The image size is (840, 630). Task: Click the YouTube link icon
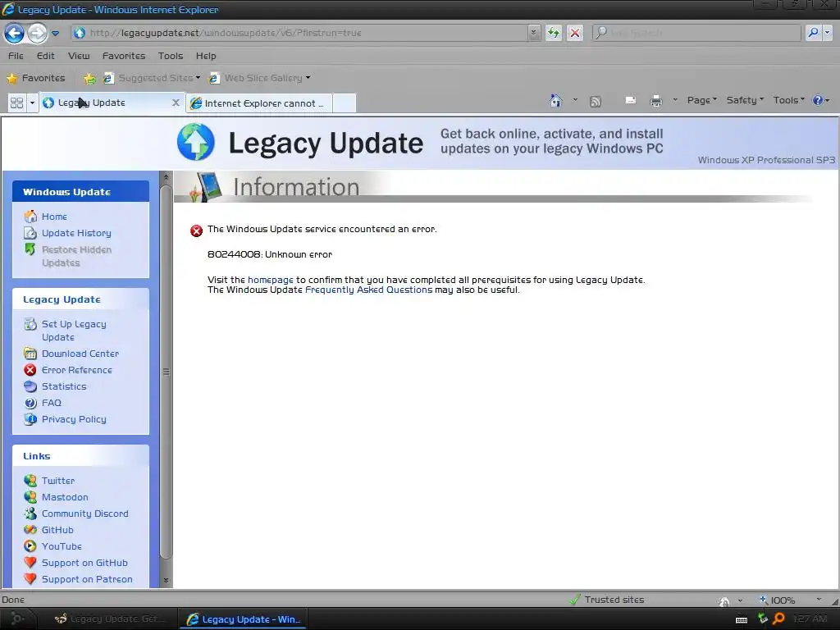[30, 546]
